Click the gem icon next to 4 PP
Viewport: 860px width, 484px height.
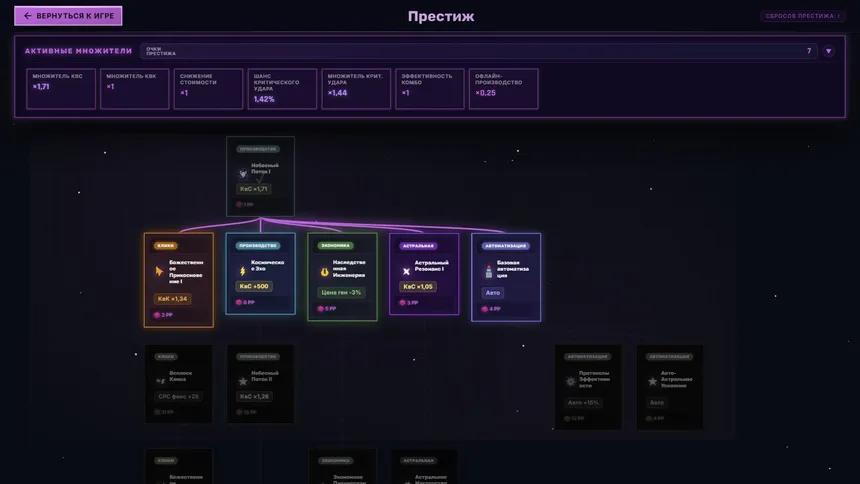[x=485, y=309]
